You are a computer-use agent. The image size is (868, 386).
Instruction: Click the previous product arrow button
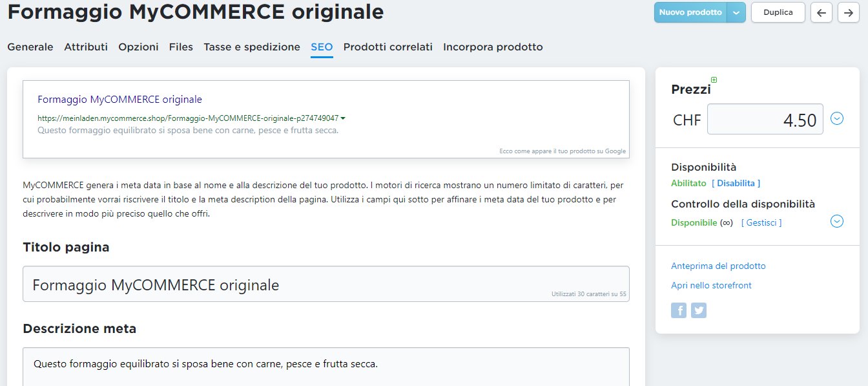[821, 12]
